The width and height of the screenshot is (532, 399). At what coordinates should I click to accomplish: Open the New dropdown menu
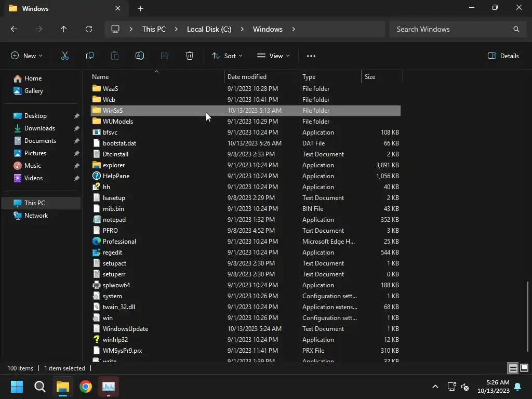(x=27, y=56)
